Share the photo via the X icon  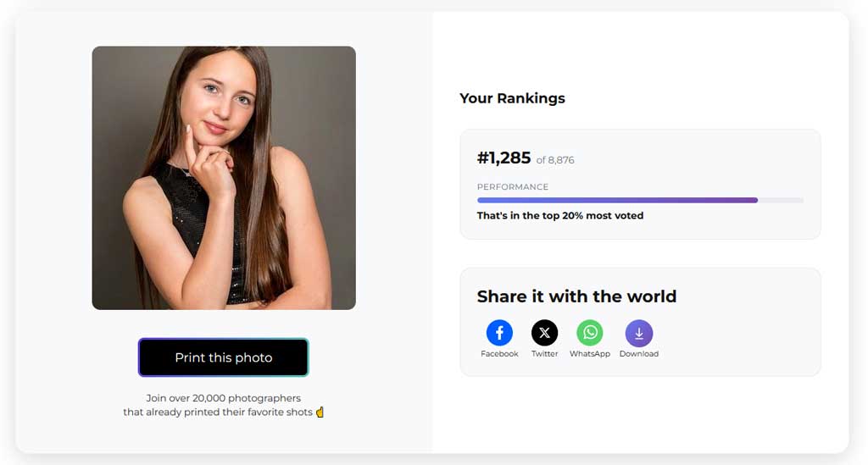pyautogui.click(x=544, y=333)
